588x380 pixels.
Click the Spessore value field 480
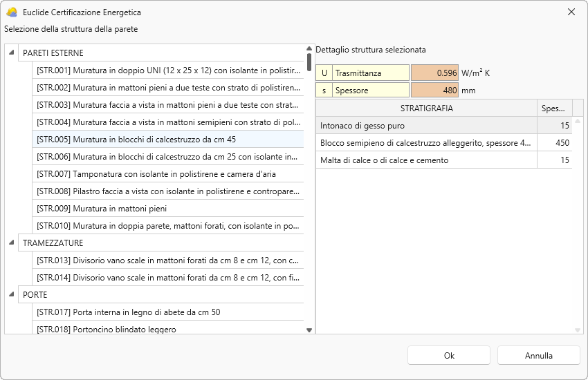click(434, 90)
